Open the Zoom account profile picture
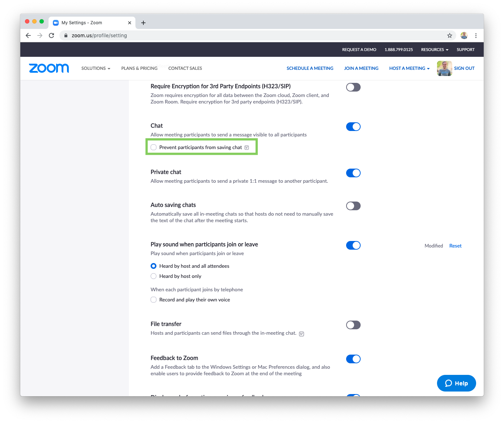The width and height of the screenshot is (504, 423). (x=444, y=68)
